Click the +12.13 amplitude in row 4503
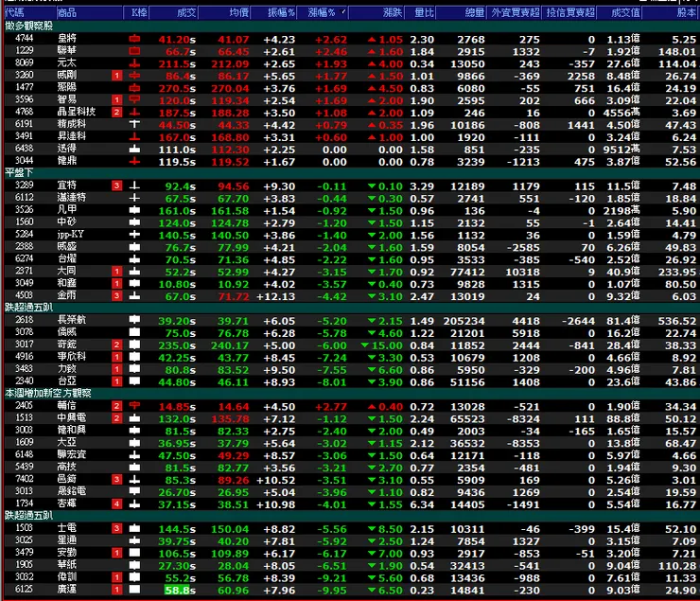Image resolution: width=700 pixels, height=601 pixels. 276,296
